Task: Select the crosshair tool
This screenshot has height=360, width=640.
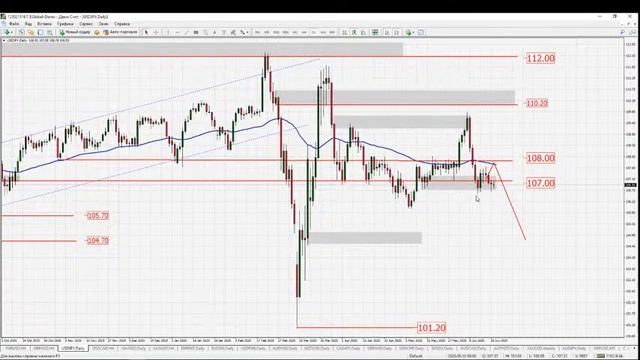Action: point(156,32)
